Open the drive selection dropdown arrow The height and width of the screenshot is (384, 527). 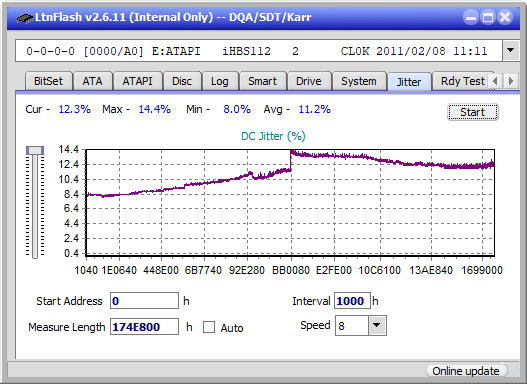click(511, 51)
